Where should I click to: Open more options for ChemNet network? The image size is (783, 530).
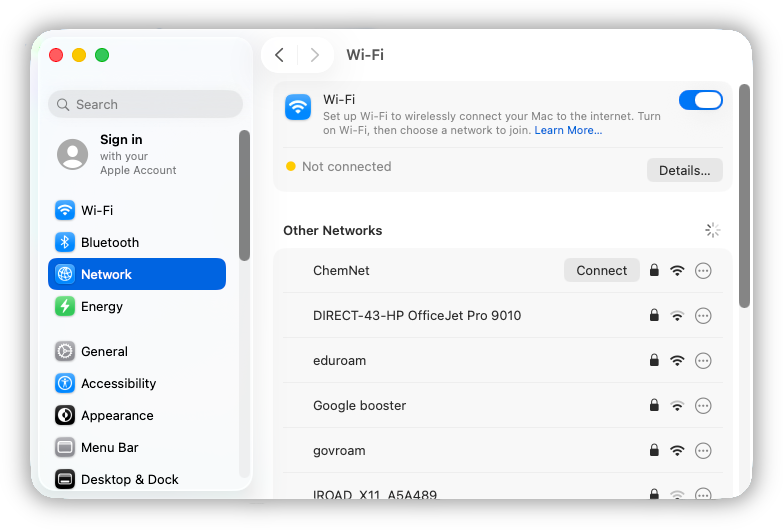[x=703, y=271]
